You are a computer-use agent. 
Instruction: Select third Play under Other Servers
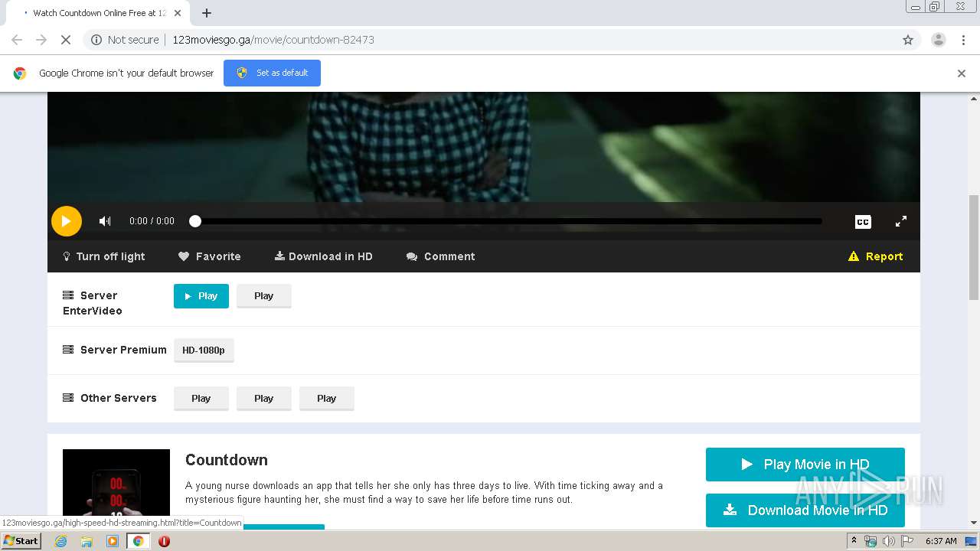(327, 399)
